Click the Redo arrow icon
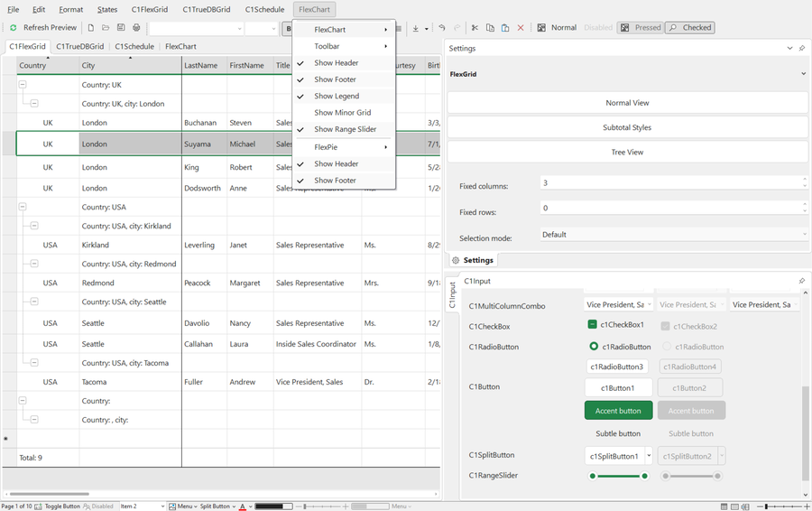The height and width of the screenshot is (511, 812). coord(457,27)
